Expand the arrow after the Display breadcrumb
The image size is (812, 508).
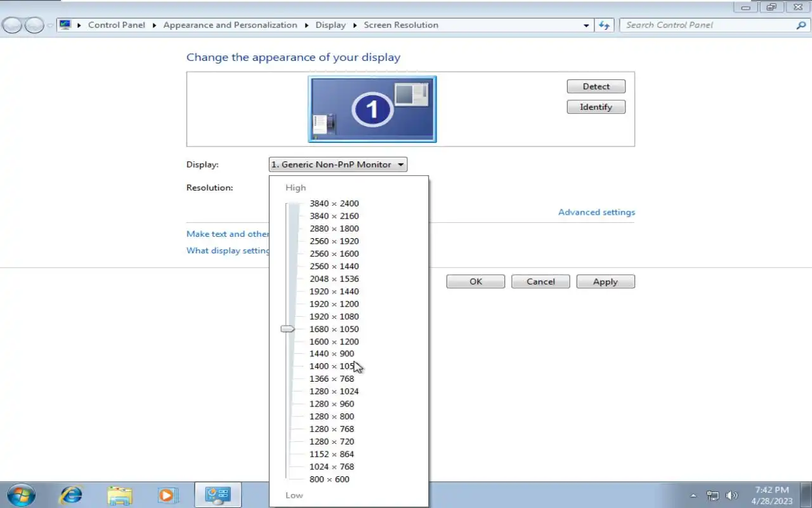tap(355, 25)
